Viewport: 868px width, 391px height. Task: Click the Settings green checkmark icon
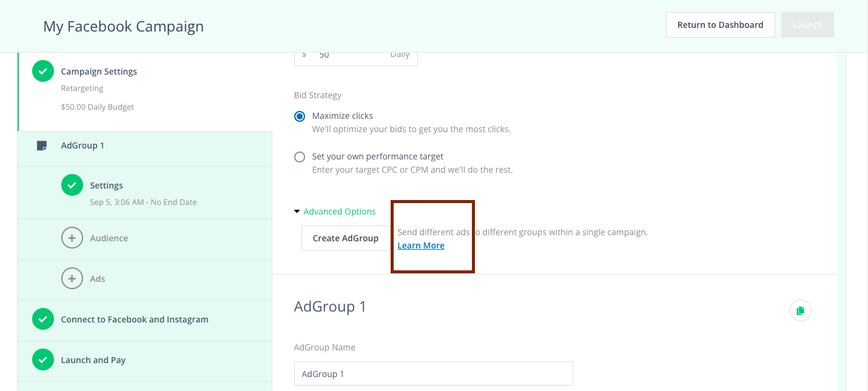click(72, 185)
